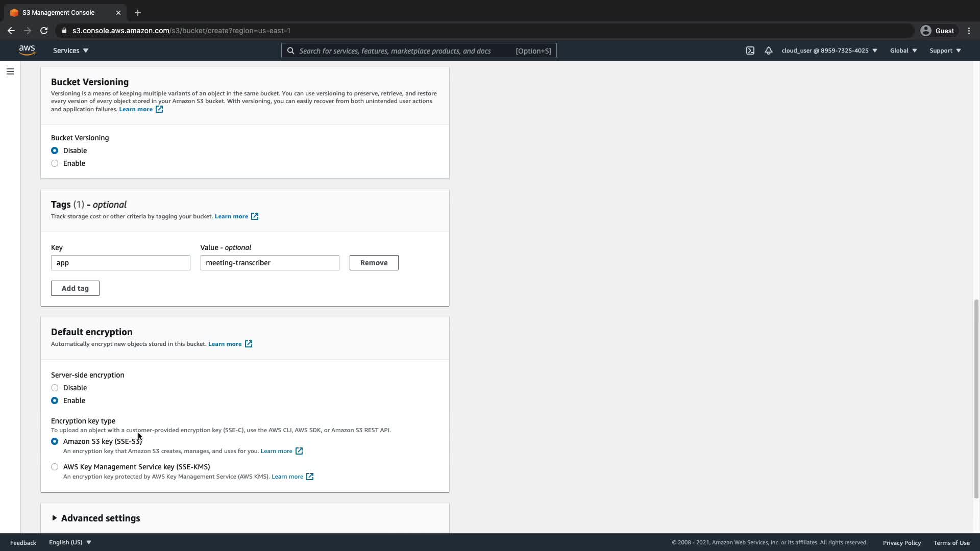This screenshot has width=980, height=551.
Task: Open a new browser tab
Action: [x=138, y=13]
